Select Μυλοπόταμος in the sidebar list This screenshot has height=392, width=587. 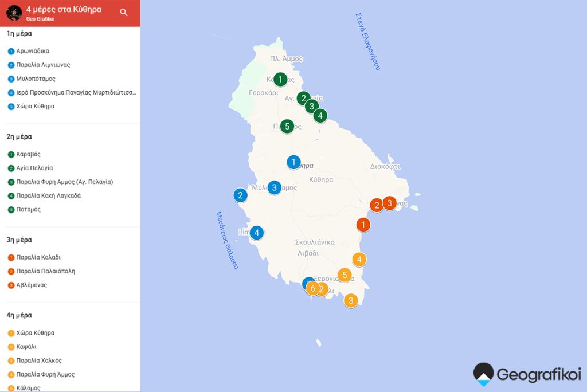pos(36,79)
